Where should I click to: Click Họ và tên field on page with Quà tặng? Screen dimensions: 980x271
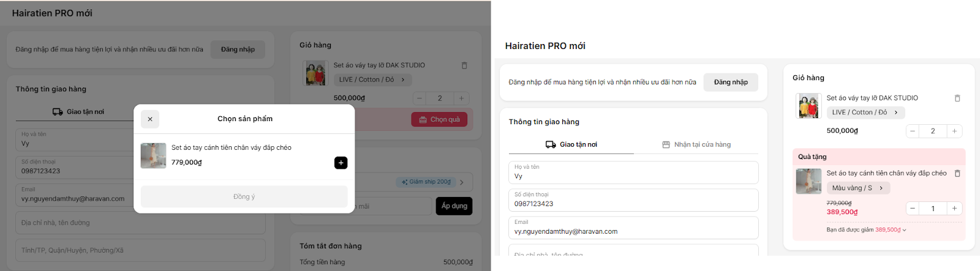pyautogui.click(x=633, y=173)
